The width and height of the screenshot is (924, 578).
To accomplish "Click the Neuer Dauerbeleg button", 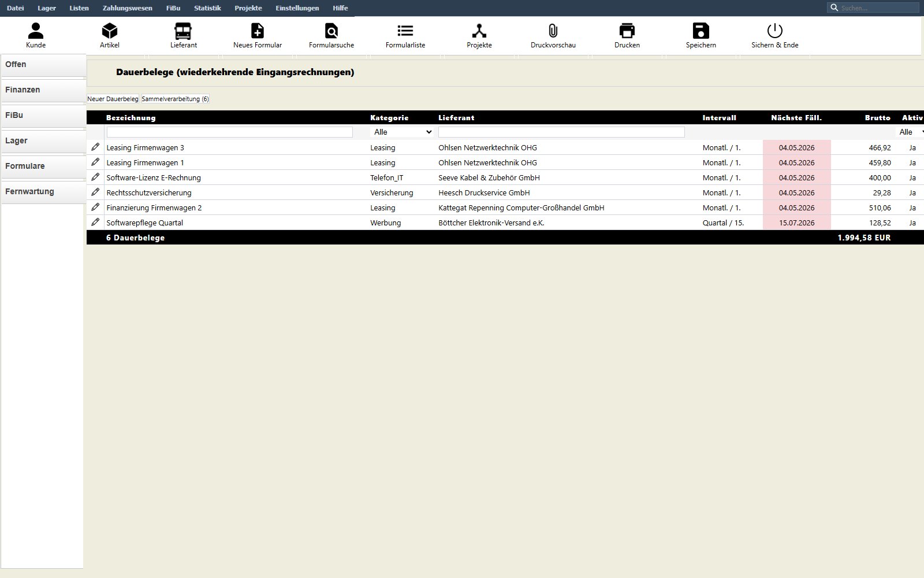I will point(113,99).
